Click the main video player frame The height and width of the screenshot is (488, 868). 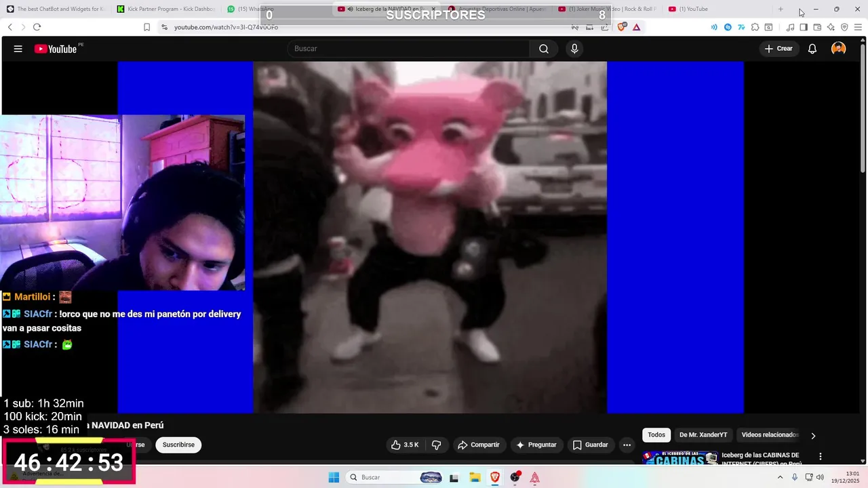(430, 237)
